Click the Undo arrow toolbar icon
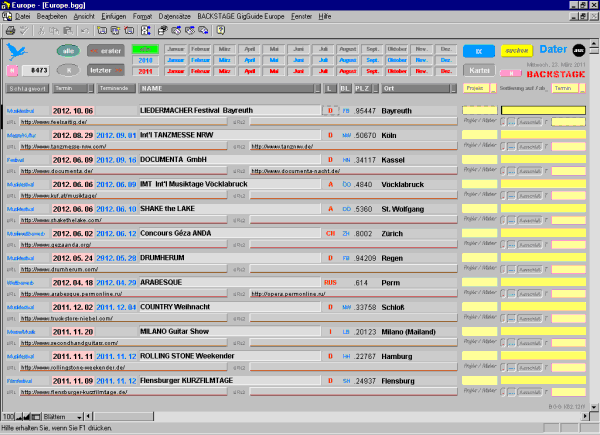Viewport: 600px width, 435px height. pyautogui.click(x=85, y=30)
